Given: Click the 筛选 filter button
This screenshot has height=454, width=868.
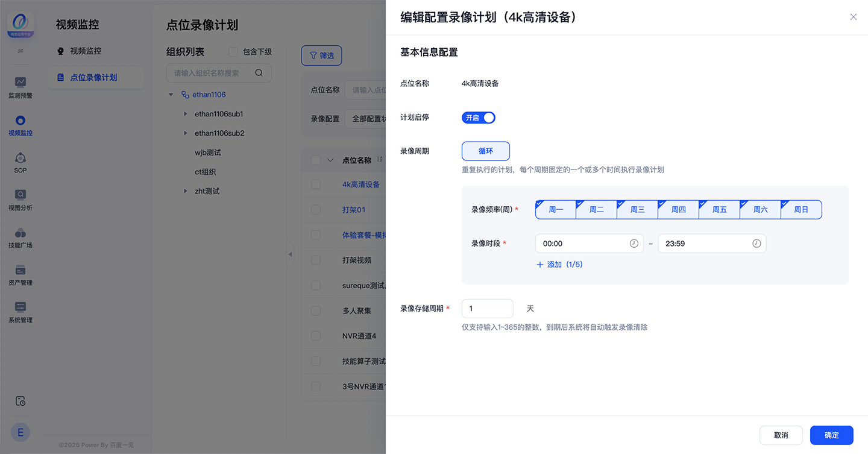Looking at the screenshot, I should point(322,55).
